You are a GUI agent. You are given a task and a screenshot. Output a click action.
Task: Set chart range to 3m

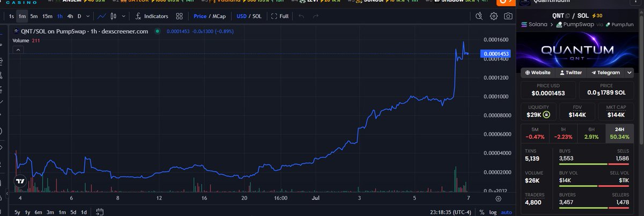coord(50,212)
